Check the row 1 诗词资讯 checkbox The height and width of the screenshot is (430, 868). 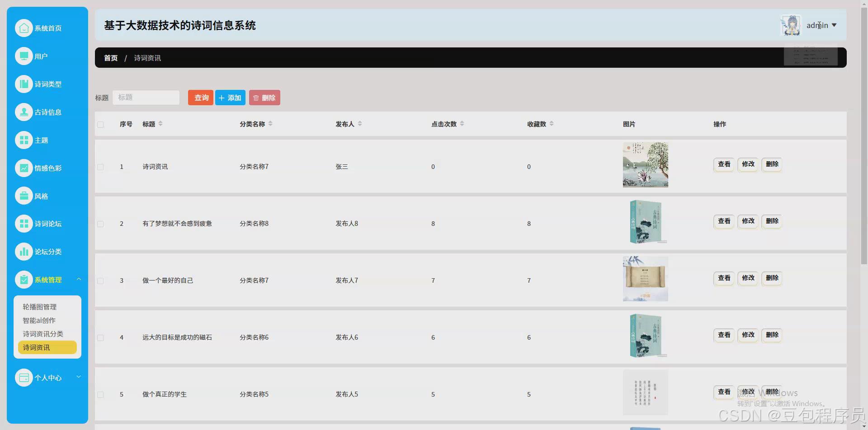coord(100,167)
